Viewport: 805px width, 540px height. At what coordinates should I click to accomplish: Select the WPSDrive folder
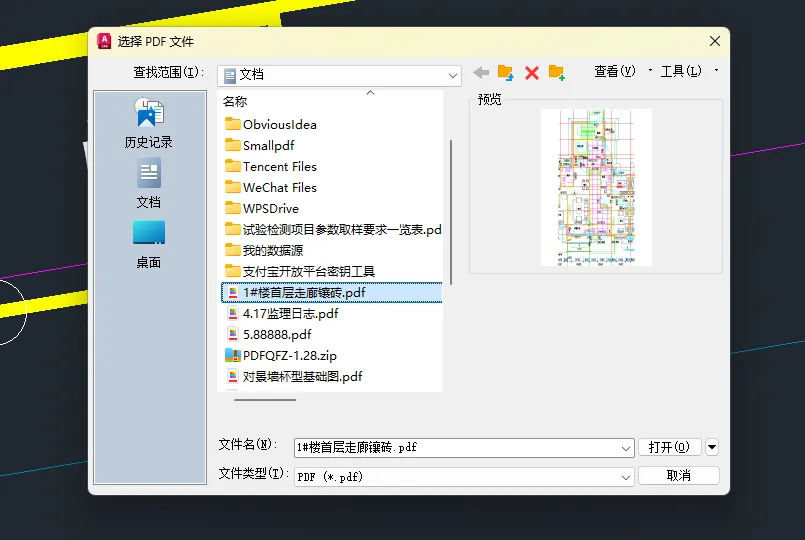262,208
